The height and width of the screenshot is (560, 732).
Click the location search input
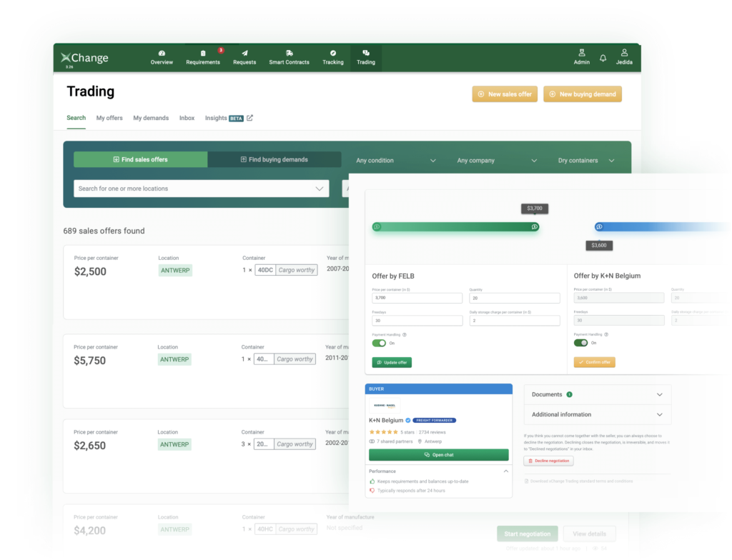(201, 189)
